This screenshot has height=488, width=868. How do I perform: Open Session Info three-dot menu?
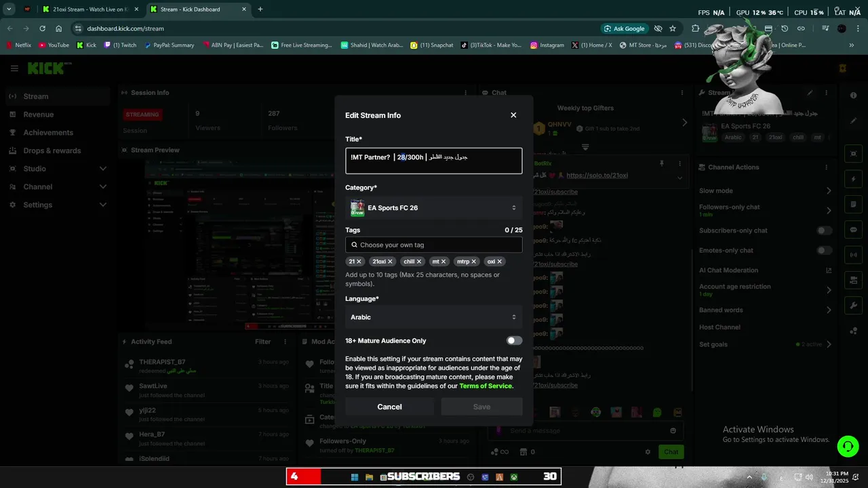[465, 93]
